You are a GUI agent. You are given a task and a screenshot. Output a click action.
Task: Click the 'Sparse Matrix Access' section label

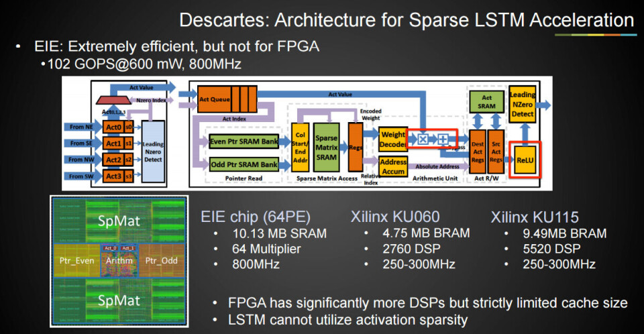point(327,178)
